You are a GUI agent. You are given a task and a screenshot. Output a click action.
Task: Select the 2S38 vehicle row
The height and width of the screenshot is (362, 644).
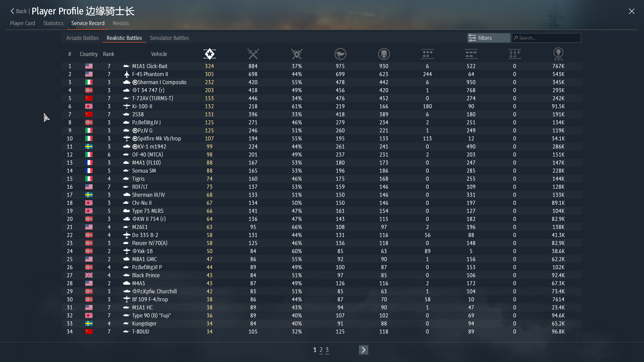click(x=322, y=114)
